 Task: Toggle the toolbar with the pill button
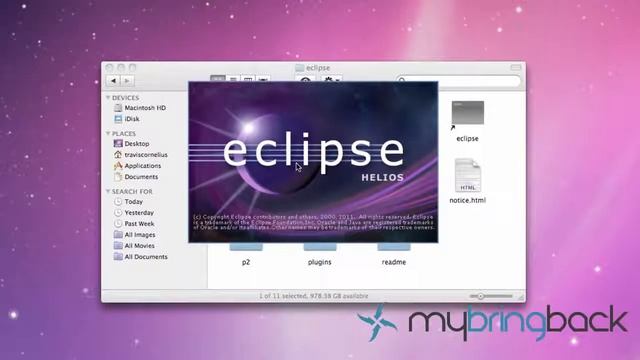point(516,67)
